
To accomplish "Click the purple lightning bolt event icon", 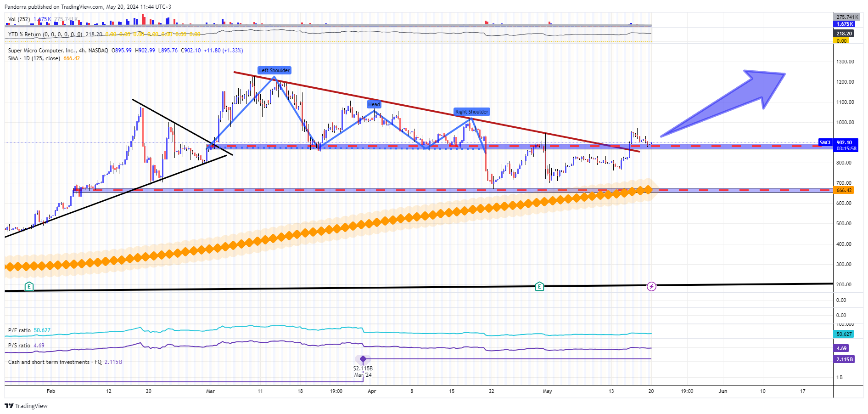I will [x=651, y=287].
